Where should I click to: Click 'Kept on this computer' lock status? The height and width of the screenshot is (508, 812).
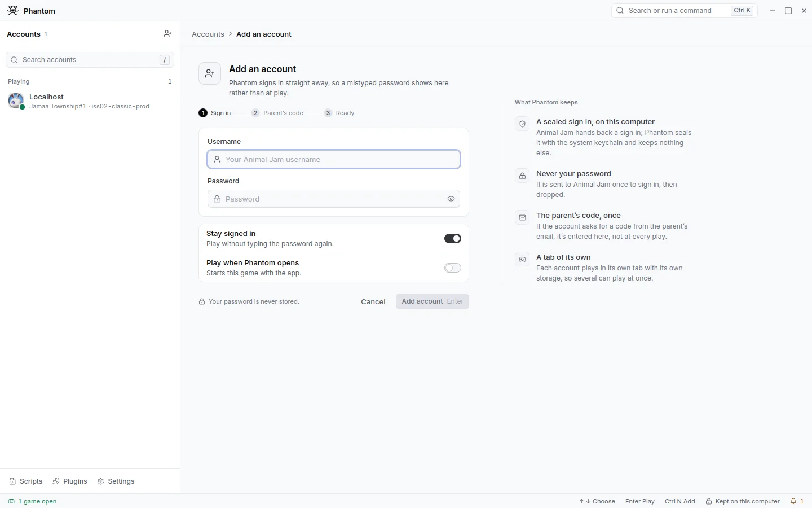tap(743, 501)
